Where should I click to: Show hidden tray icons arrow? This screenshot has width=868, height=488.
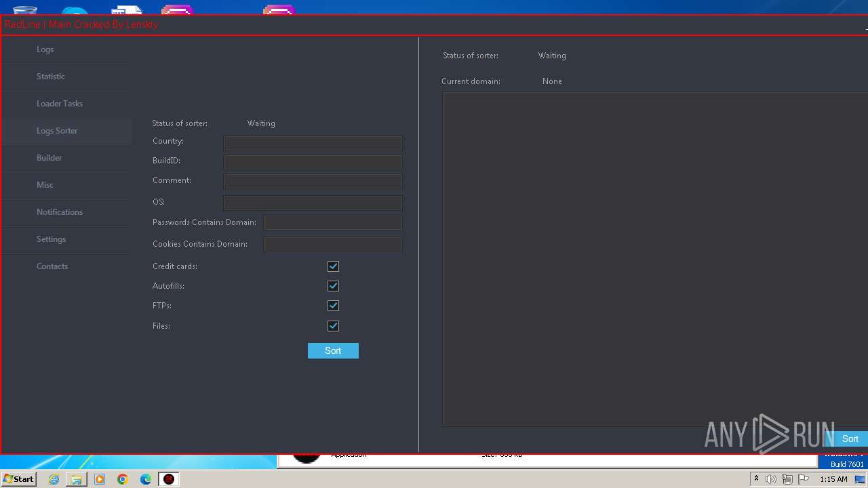pos(756,479)
